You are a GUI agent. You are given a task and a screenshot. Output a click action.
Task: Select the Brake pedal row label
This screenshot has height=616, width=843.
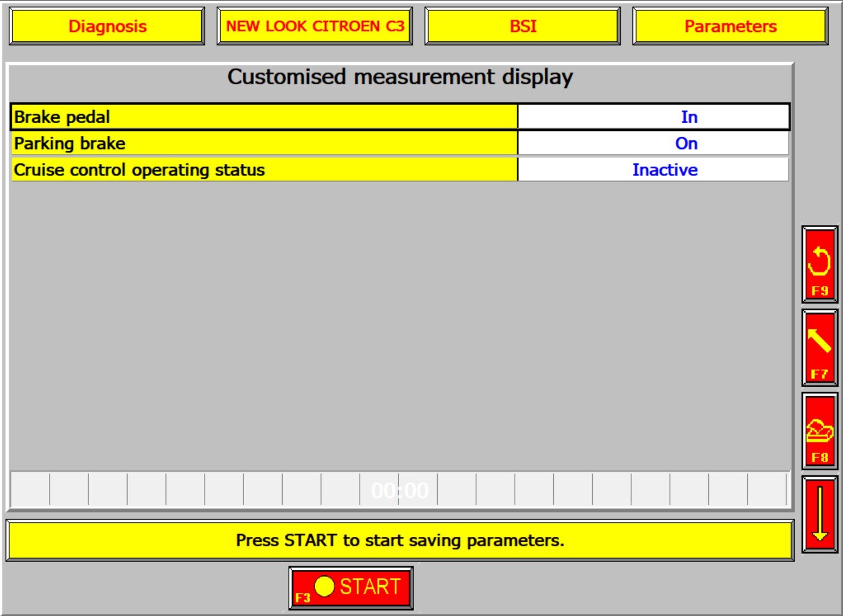coord(265,117)
